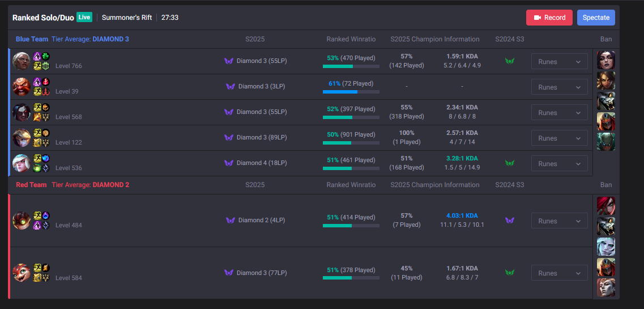Click the Spectate button
644x309 pixels.
[x=596, y=18]
